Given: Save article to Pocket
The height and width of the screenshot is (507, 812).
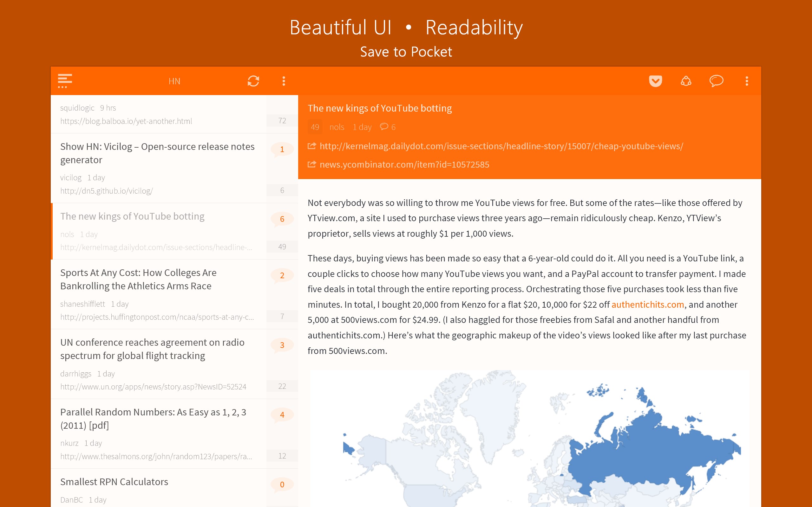Looking at the screenshot, I should point(655,81).
